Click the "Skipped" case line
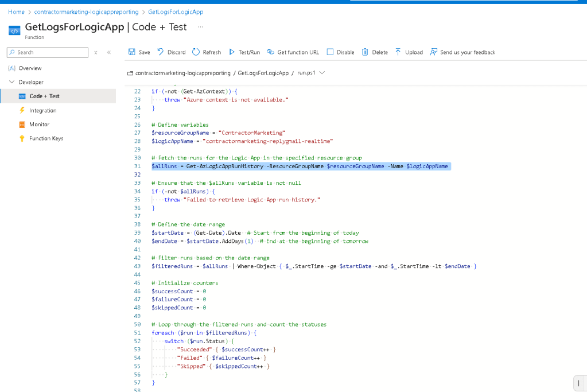Screen dimensions: 587x392 coord(223,366)
